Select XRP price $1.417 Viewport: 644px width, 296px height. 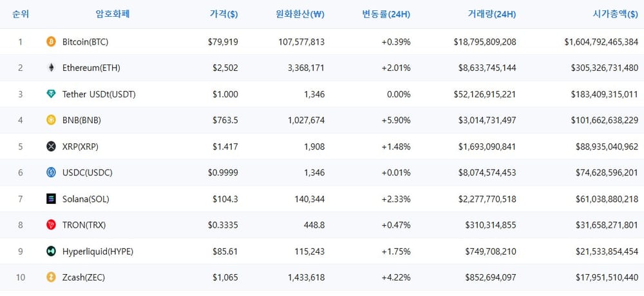pyautogui.click(x=225, y=147)
